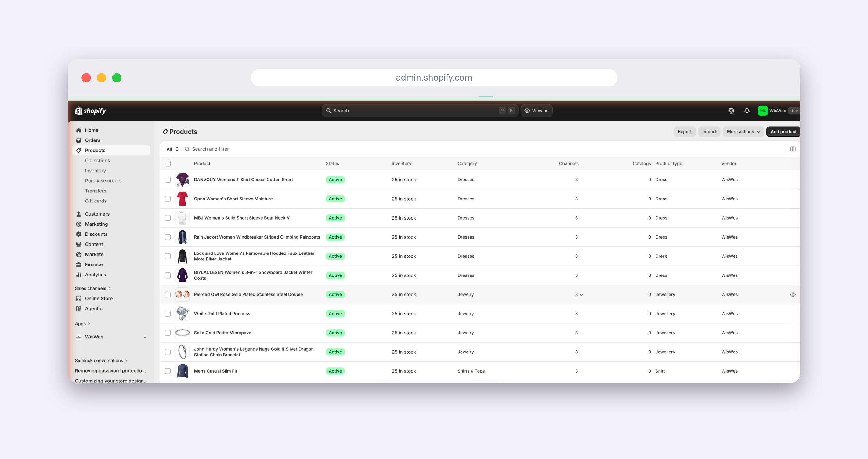Expand Sidekick conversations list

pos(101,361)
